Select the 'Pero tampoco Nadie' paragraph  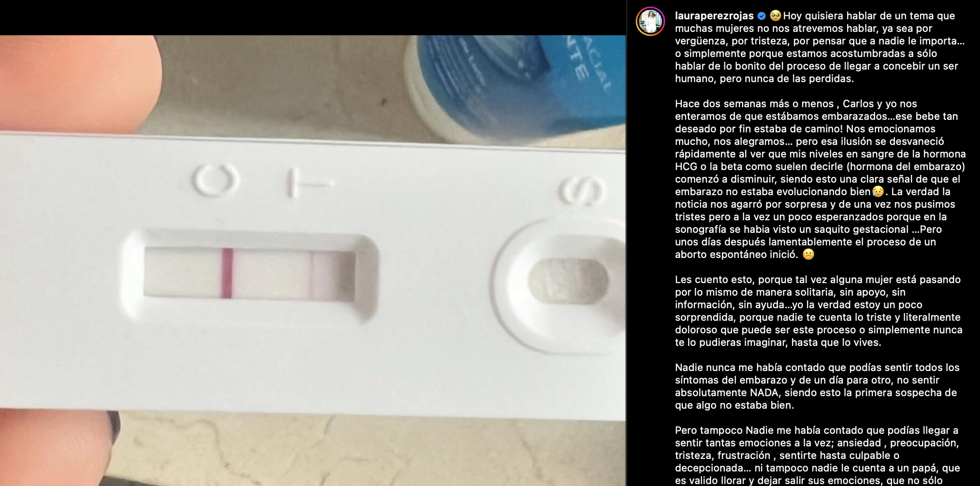tap(818, 455)
